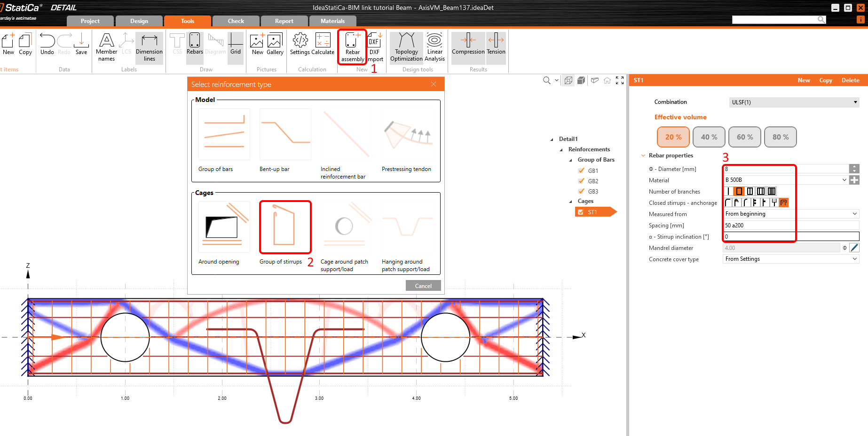Toggle the GB3 visibility checkbox
868x436 pixels.
(x=582, y=191)
